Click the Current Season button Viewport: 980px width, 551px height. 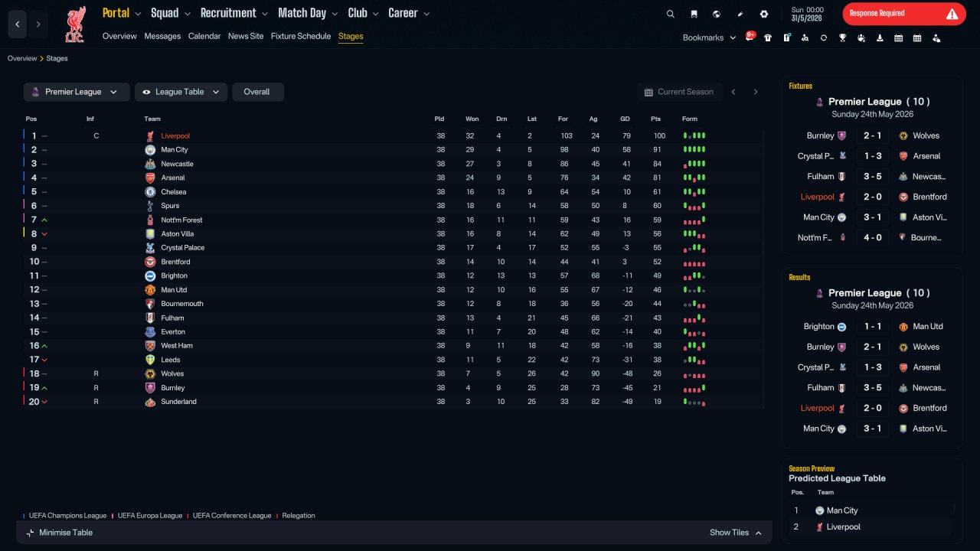pyautogui.click(x=678, y=92)
